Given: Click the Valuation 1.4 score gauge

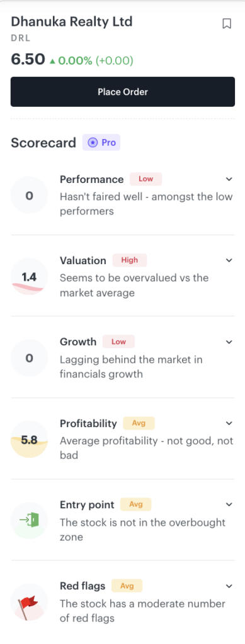Looking at the screenshot, I should click(29, 277).
